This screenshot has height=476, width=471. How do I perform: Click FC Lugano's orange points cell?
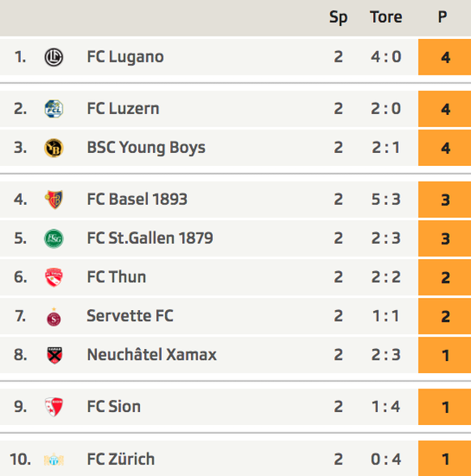pyautogui.click(x=444, y=57)
